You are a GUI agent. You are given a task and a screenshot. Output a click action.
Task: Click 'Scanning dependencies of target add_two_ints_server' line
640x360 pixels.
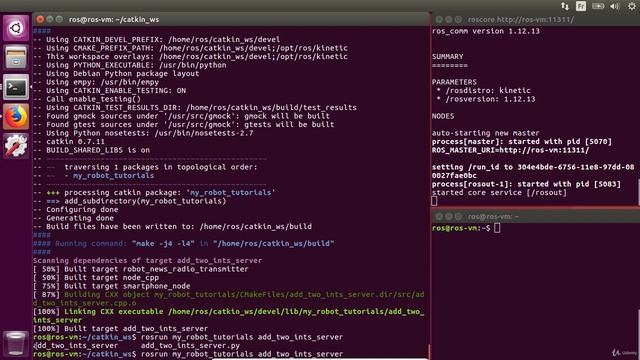tap(147, 260)
